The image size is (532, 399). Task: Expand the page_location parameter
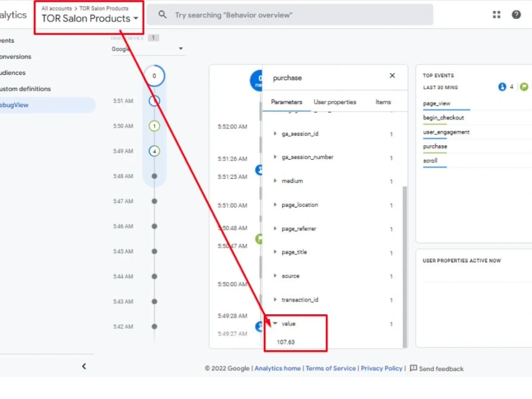tap(275, 205)
